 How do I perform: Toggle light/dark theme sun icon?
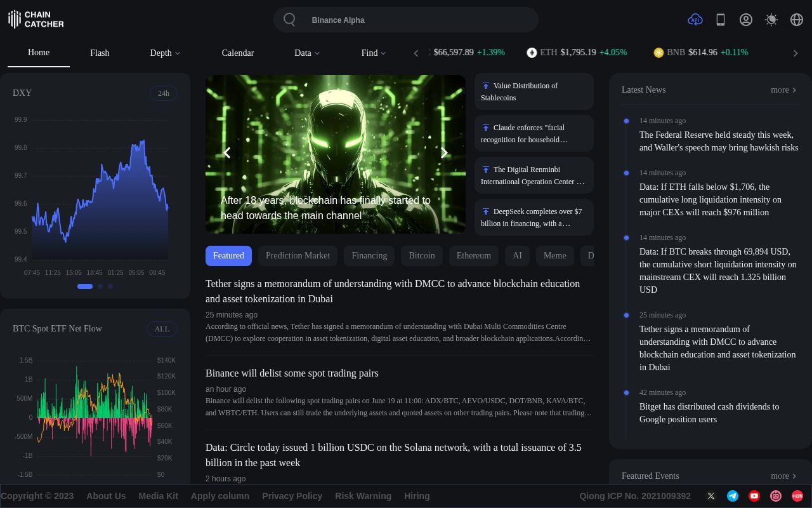[771, 20]
